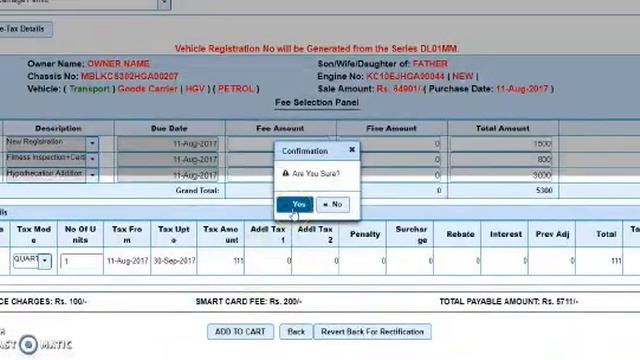Click No in the Confirmation dialog
This screenshot has width=640, height=360.
coord(333,204)
